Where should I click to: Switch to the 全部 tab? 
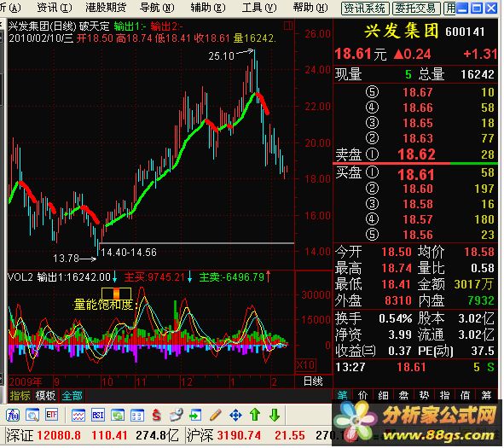tap(72, 396)
